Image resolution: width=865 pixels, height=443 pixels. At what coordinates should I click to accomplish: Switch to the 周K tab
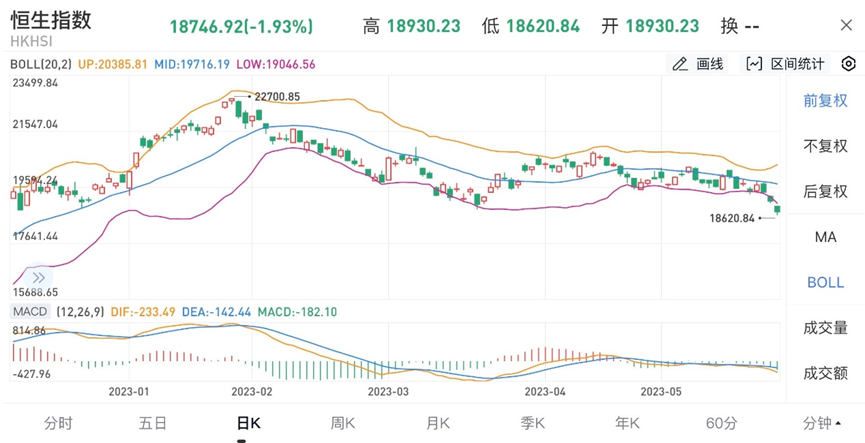(343, 423)
